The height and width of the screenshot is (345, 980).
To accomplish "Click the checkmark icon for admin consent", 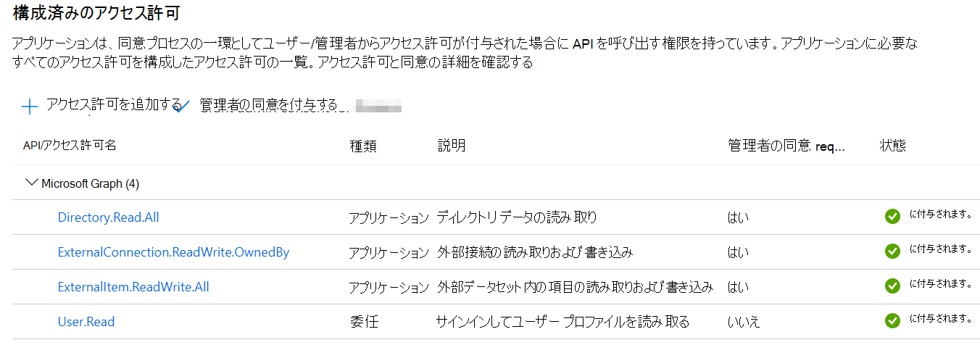I will coord(182,106).
